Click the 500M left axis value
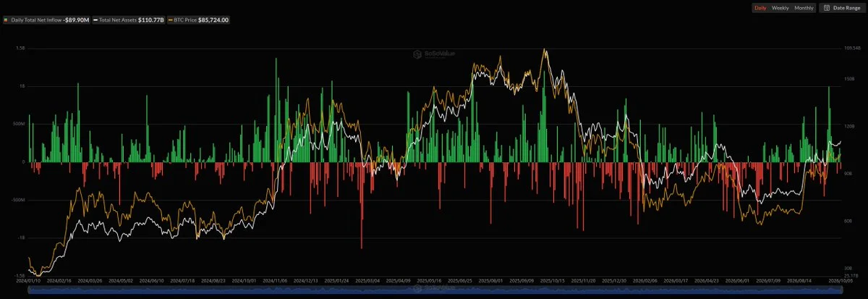The height and width of the screenshot is (299, 868). point(19,124)
